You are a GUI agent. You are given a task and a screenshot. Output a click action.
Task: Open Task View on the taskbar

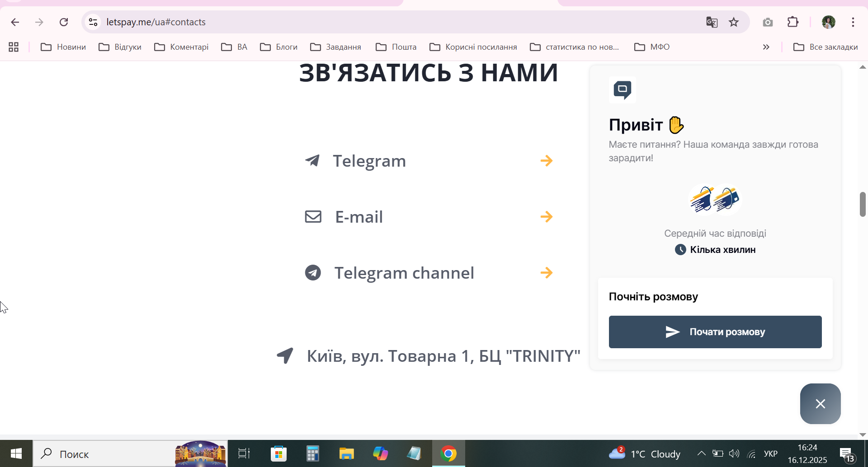244,453
